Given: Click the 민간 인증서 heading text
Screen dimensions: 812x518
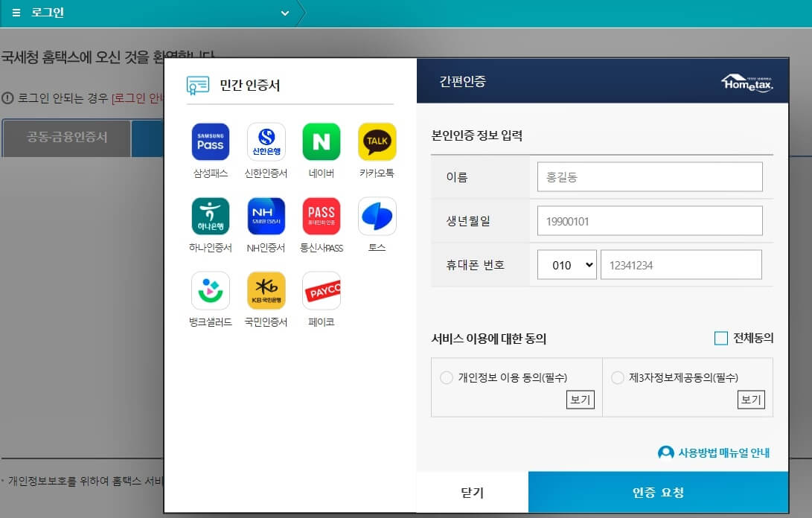Looking at the screenshot, I should pyautogui.click(x=249, y=85).
